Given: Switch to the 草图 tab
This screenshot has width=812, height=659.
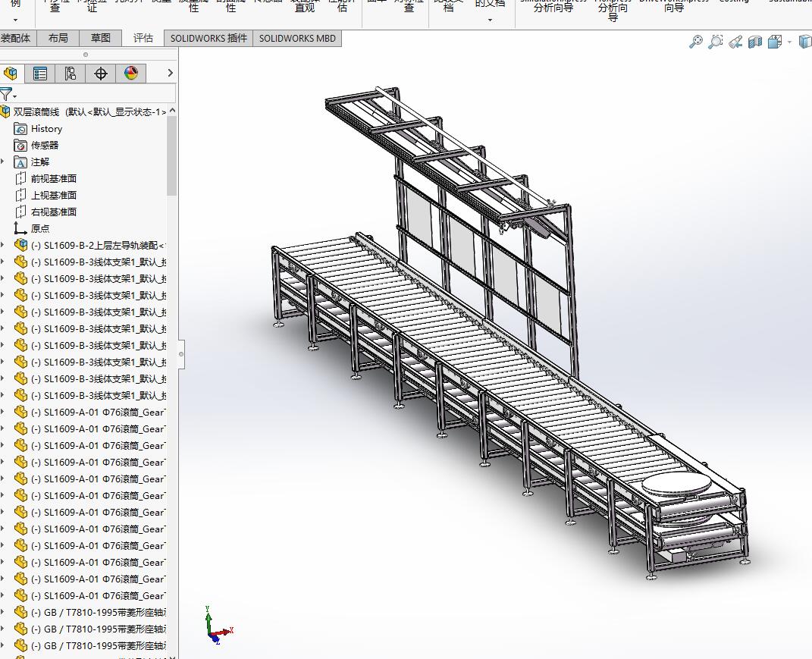Looking at the screenshot, I should click(101, 39).
